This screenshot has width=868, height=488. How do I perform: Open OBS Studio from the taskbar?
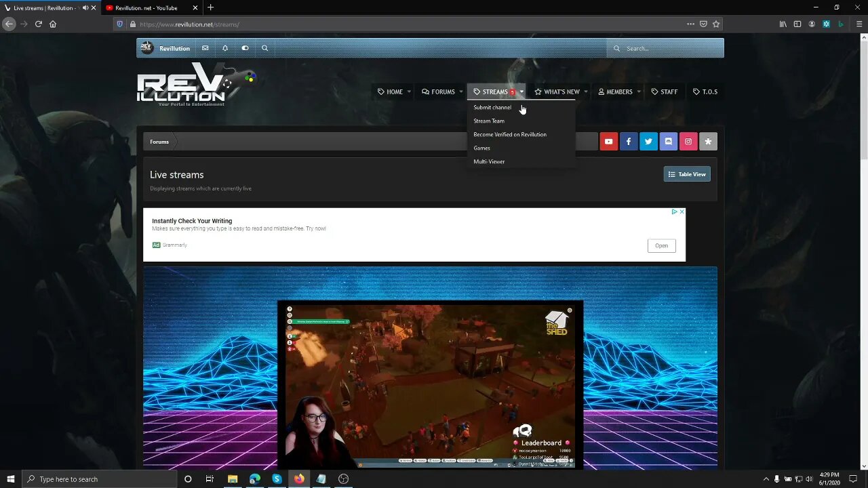click(x=343, y=479)
